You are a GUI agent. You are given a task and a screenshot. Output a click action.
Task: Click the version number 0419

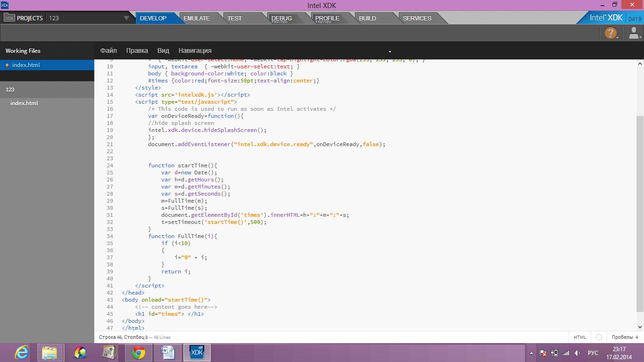point(635,19)
